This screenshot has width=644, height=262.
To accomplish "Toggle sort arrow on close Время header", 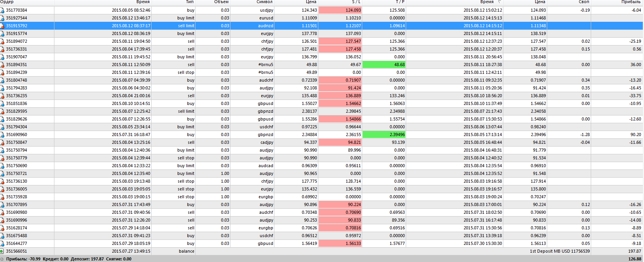I will tap(499, 2).
